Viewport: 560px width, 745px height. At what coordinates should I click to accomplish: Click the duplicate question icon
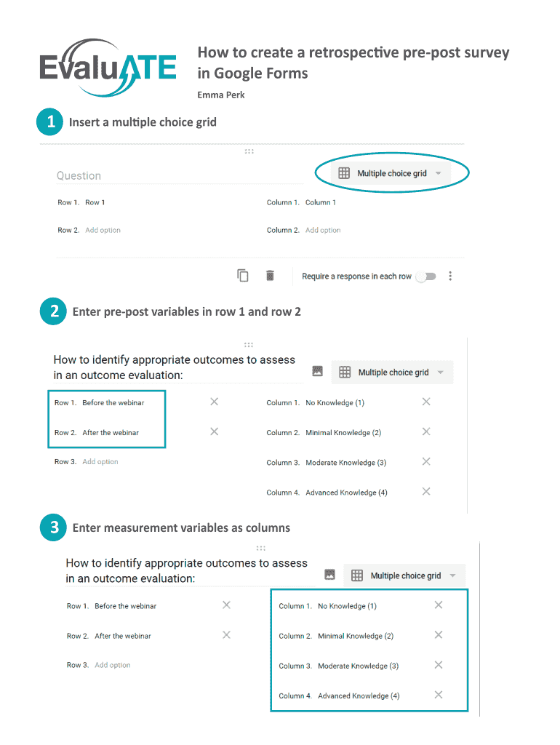[243, 276]
